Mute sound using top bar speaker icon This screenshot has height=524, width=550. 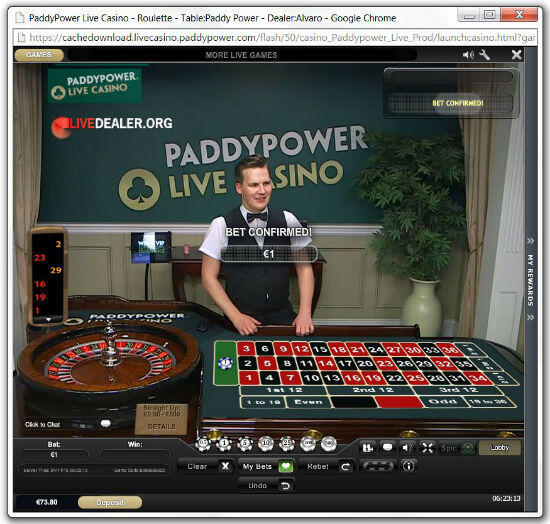tap(468, 55)
